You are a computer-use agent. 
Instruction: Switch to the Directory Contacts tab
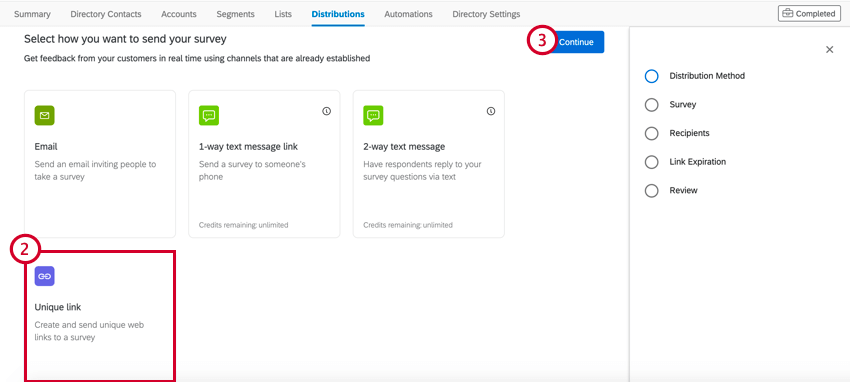coord(106,14)
